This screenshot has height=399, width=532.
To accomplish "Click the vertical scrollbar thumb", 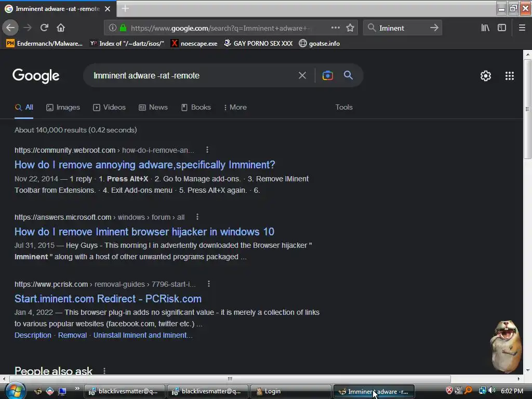I will [x=527, y=109].
